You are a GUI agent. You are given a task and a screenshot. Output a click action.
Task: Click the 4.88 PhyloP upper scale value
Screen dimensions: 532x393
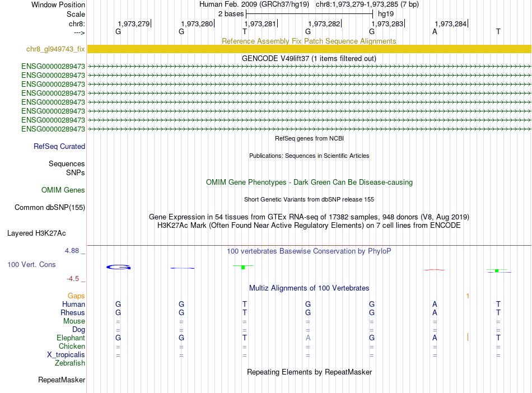(72, 251)
